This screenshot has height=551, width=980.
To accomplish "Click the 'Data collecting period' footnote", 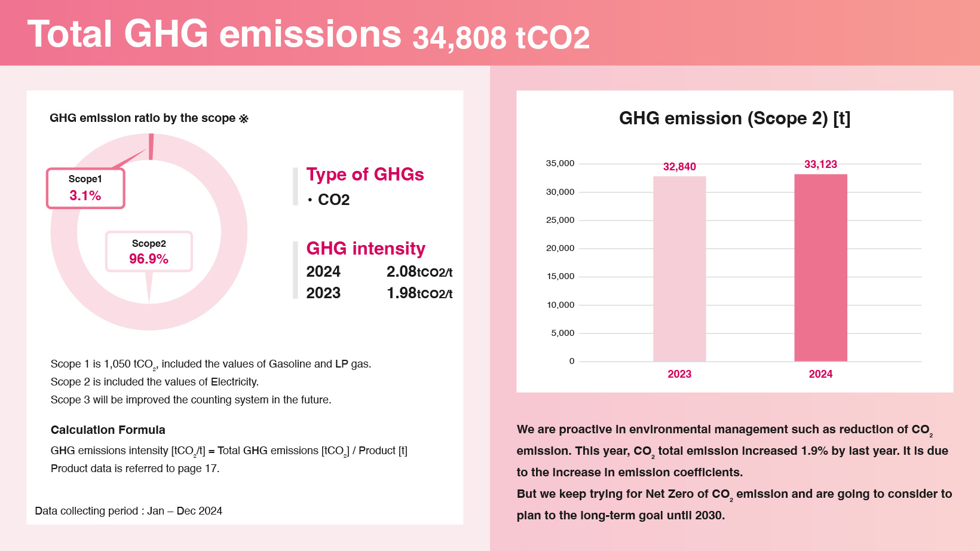I will tap(128, 511).
